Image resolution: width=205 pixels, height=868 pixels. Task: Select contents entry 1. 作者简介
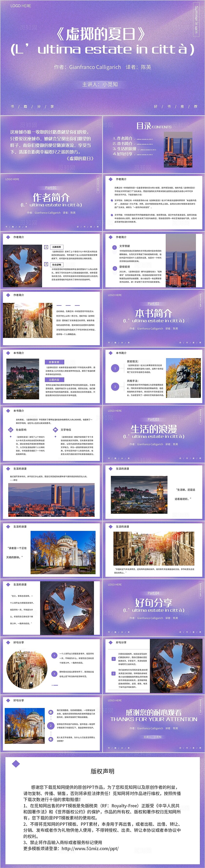123,138
